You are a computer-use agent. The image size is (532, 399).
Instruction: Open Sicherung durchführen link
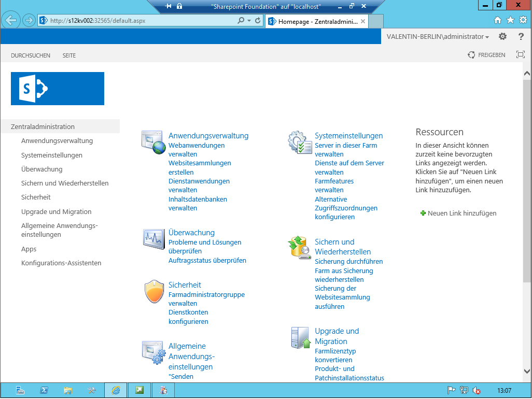click(x=349, y=261)
